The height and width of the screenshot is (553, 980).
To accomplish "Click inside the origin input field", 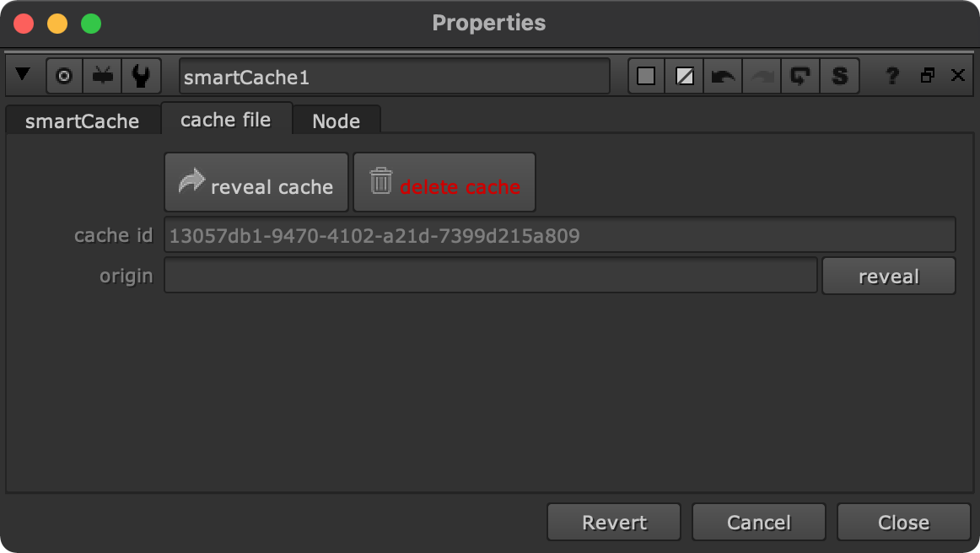I will coord(489,275).
